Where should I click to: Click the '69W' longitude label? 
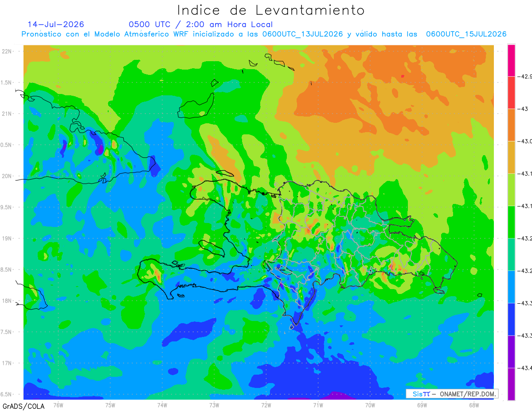[x=422, y=405]
